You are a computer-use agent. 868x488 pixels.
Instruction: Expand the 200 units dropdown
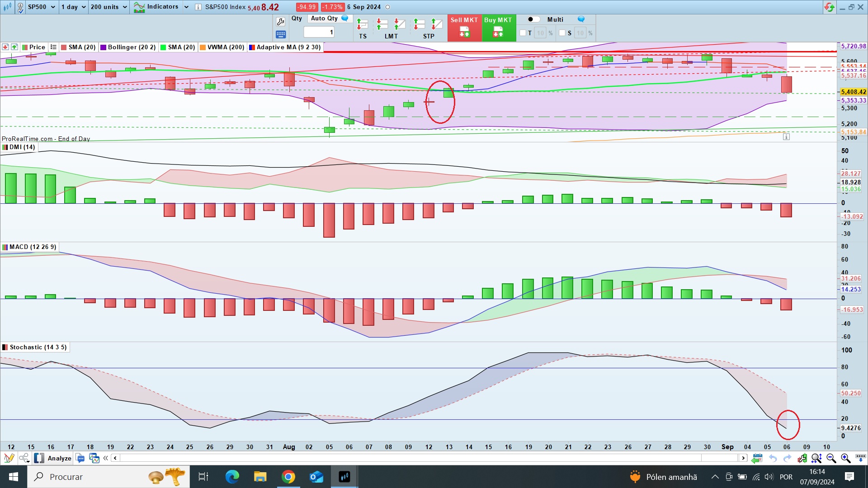point(108,7)
